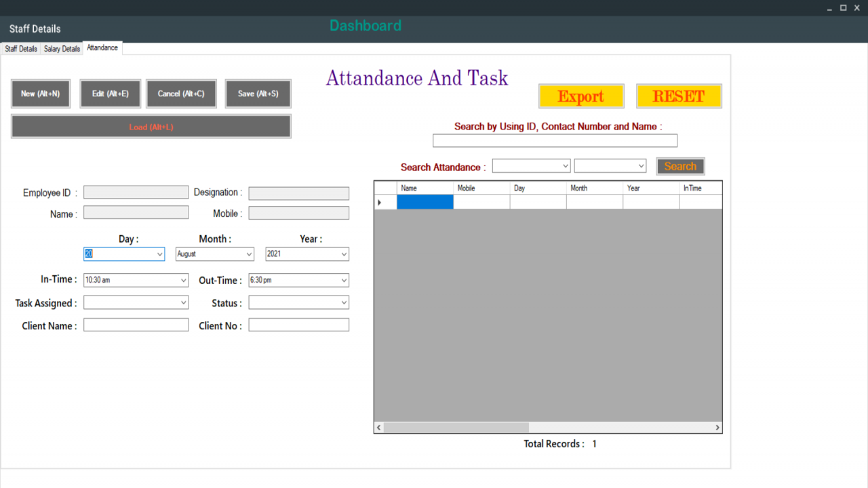Click the grid scrollbar's left arrow
This screenshot has width=868, height=488.
379,428
